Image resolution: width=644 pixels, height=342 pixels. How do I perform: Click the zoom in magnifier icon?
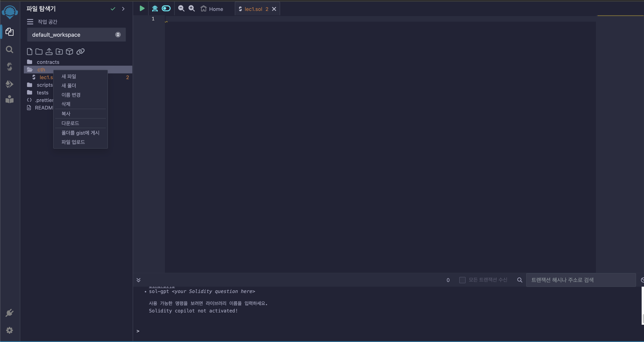tap(191, 9)
